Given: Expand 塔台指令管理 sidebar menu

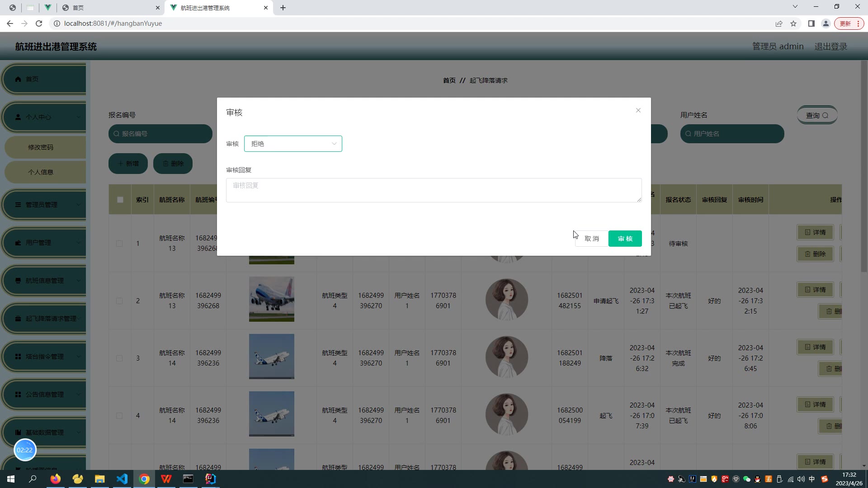Looking at the screenshot, I should (44, 357).
